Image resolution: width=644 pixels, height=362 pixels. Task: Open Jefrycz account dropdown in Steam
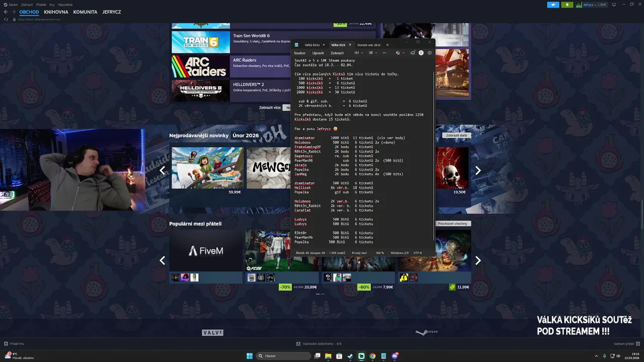pos(592,5)
